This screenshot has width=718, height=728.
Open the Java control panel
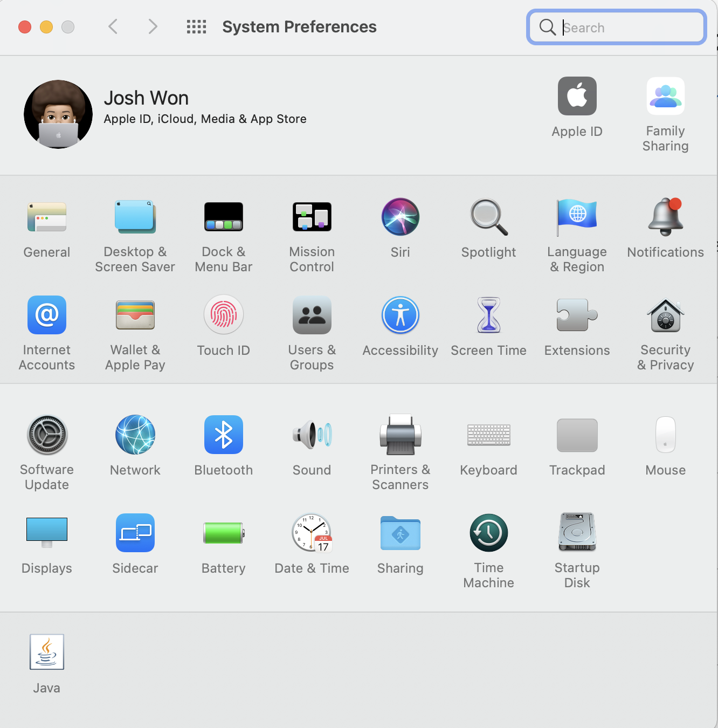47,652
